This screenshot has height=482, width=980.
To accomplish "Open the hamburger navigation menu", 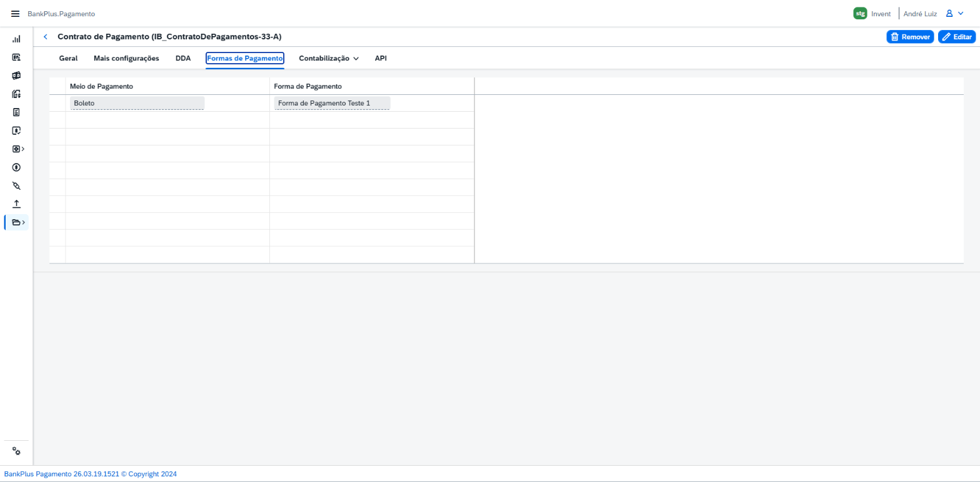I will coord(16,14).
